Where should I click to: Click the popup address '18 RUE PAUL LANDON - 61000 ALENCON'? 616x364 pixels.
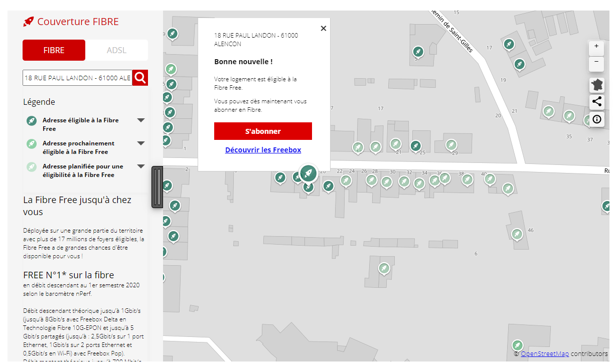click(x=256, y=40)
